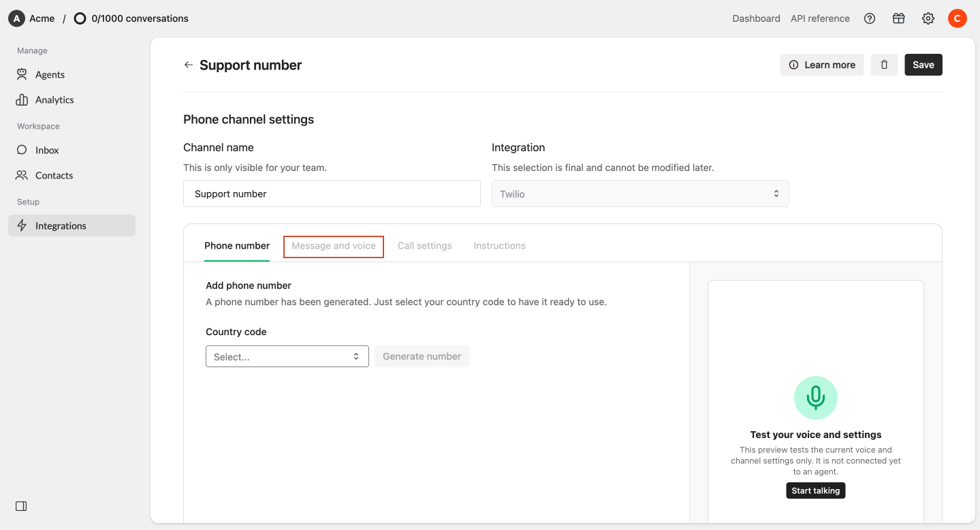Click the orange user avatar
This screenshot has width=980, height=530.
click(958, 18)
